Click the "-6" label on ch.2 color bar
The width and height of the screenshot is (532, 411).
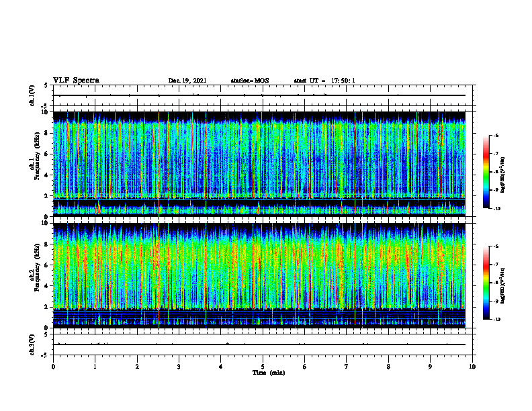pyautogui.click(x=496, y=246)
